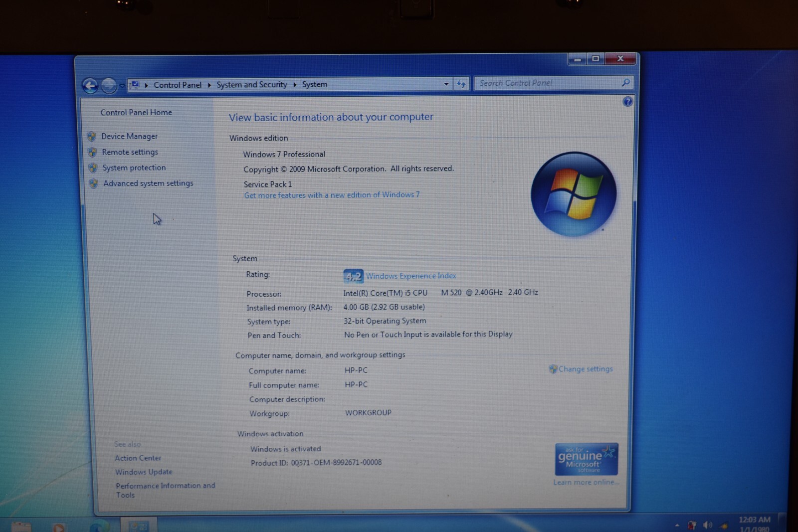
Task: Click the Back navigation arrow
Action: (90, 86)
